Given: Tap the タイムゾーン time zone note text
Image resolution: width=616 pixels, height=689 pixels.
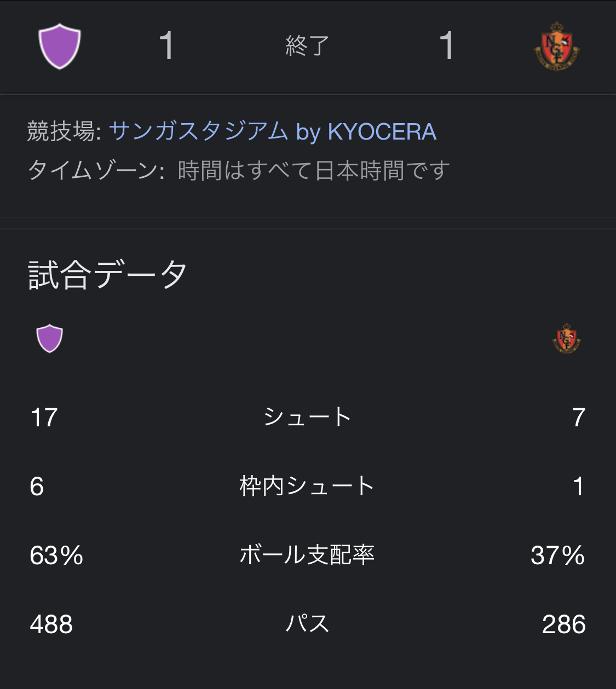Looking at the screenshot, I should pyautogui.click(x=239, y=171).
